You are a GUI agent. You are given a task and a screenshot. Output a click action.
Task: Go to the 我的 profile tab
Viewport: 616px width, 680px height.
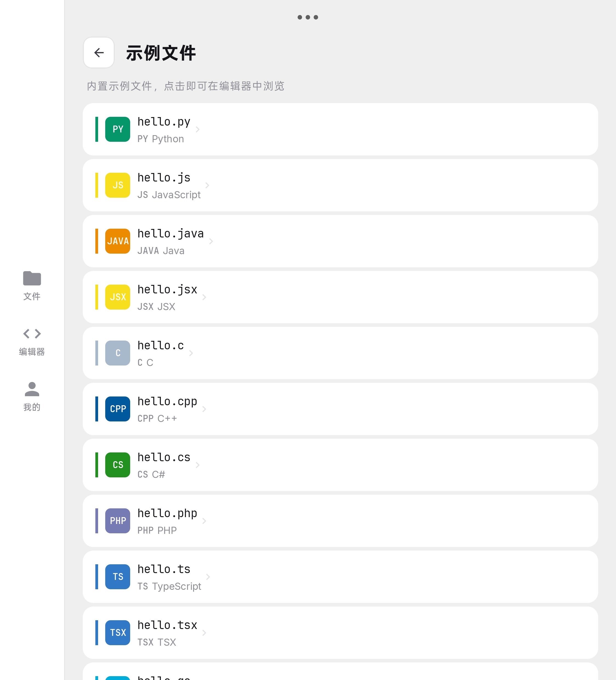tap(32, 397)
